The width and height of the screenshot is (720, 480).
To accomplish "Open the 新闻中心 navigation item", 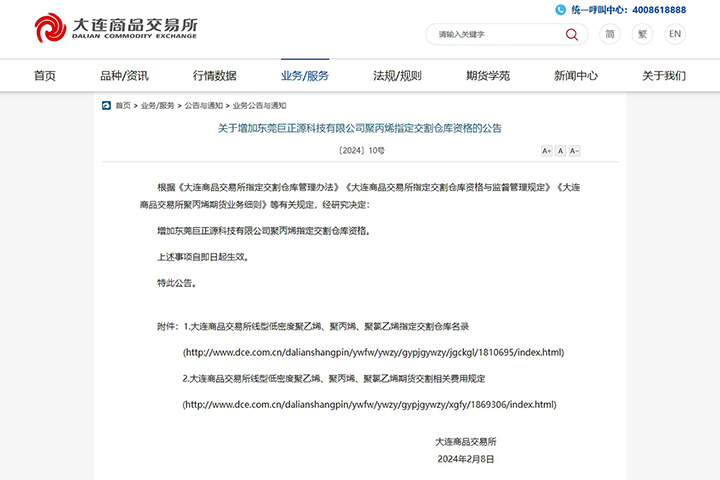I will (x=576, y=75).
